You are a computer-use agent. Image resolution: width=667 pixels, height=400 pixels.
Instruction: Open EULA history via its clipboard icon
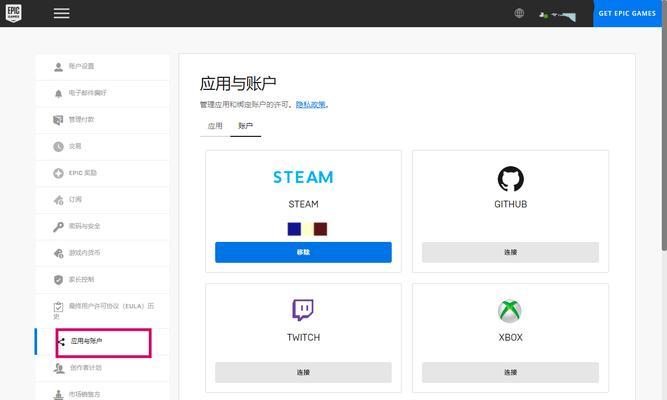(58, 306)
